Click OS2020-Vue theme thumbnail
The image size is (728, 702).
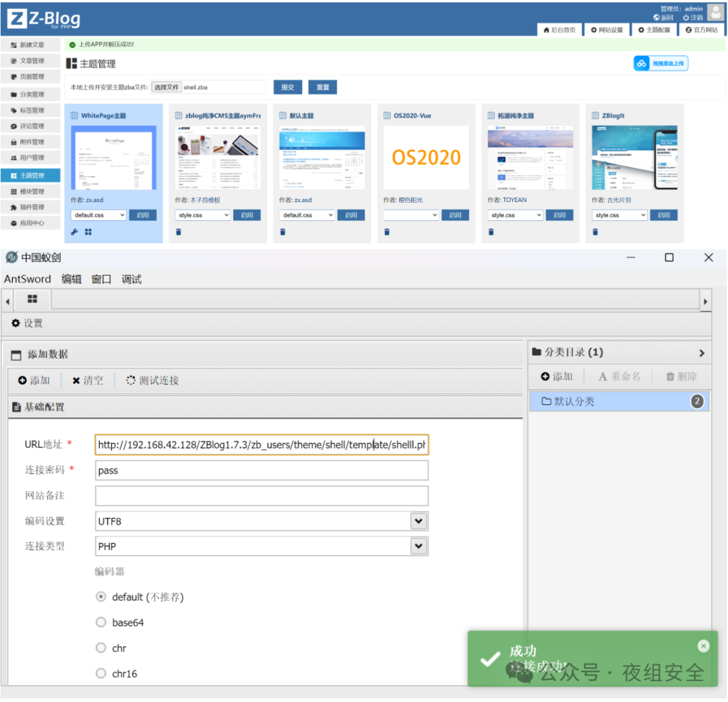coord(426,158)
